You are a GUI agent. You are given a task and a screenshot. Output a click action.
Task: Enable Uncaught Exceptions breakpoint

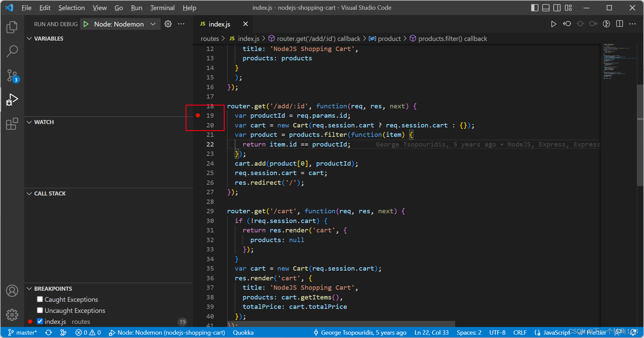pyautogui.click(x=40, y=310)
